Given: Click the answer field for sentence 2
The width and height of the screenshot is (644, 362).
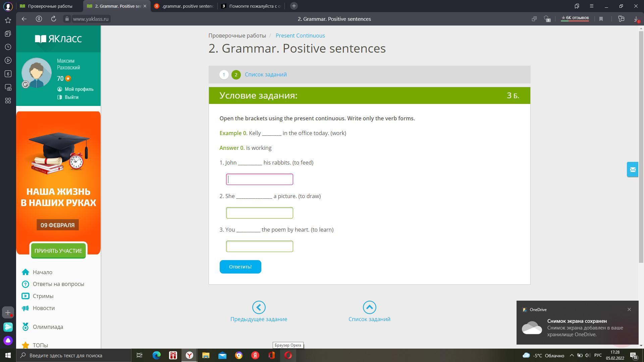Looking at the screenshot, I should pos(259,213).
